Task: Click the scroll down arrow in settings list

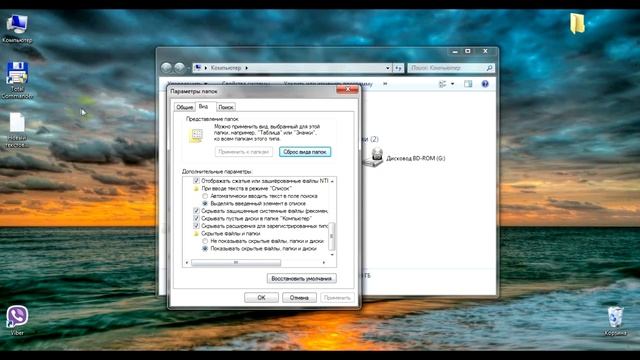Action: click(332, 255)
